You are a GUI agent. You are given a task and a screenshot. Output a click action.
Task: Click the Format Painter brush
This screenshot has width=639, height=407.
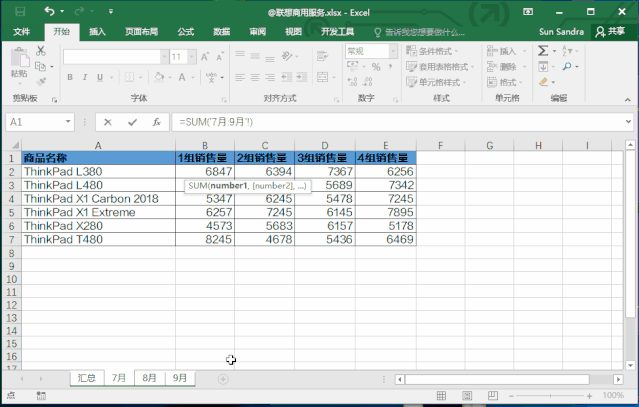coord(40,81)
